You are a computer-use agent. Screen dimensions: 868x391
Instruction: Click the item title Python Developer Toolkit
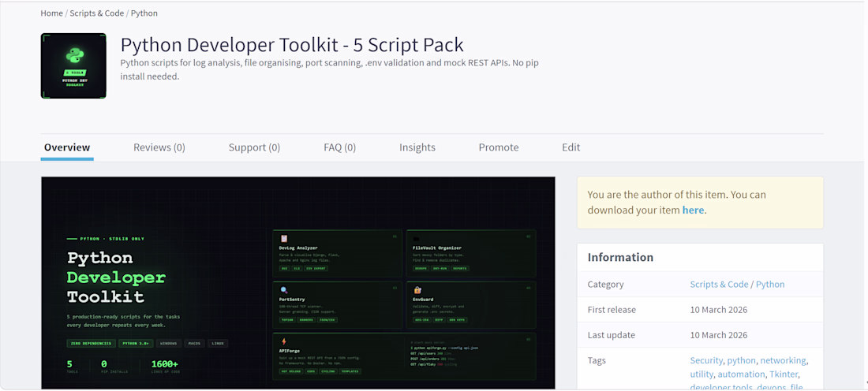[x=292, y=45]
